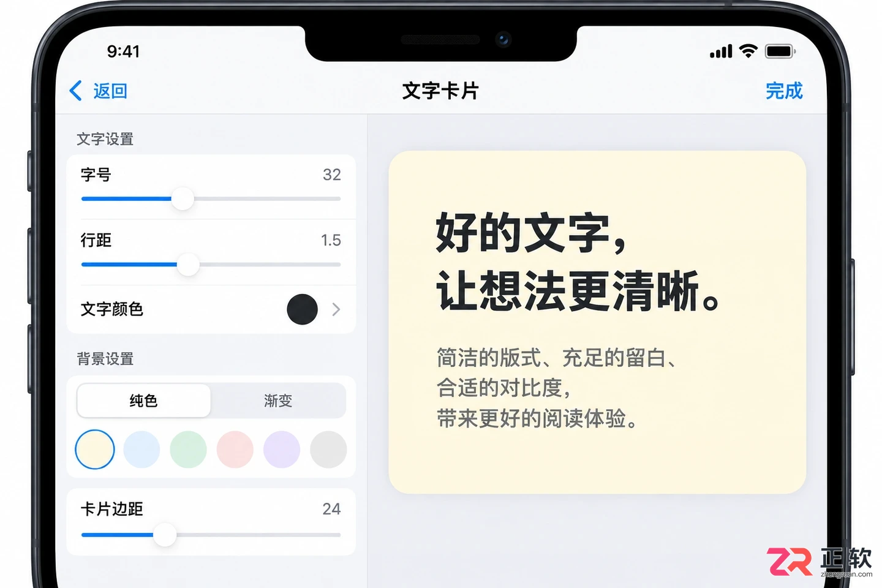The image size is (882, 588).
Task: Tap the cellular signal bars icon
Action: (721, 51)
